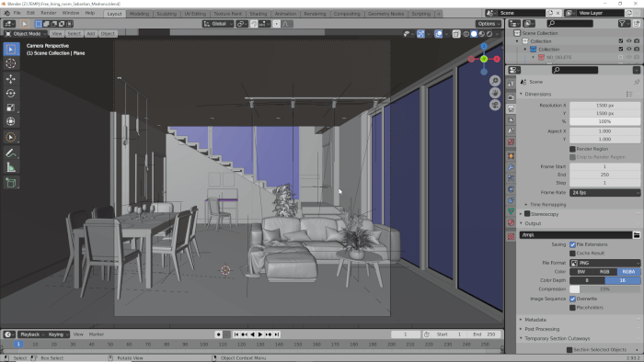
Task: Select the Move tool in toolbar
Action: pos(11,79)
